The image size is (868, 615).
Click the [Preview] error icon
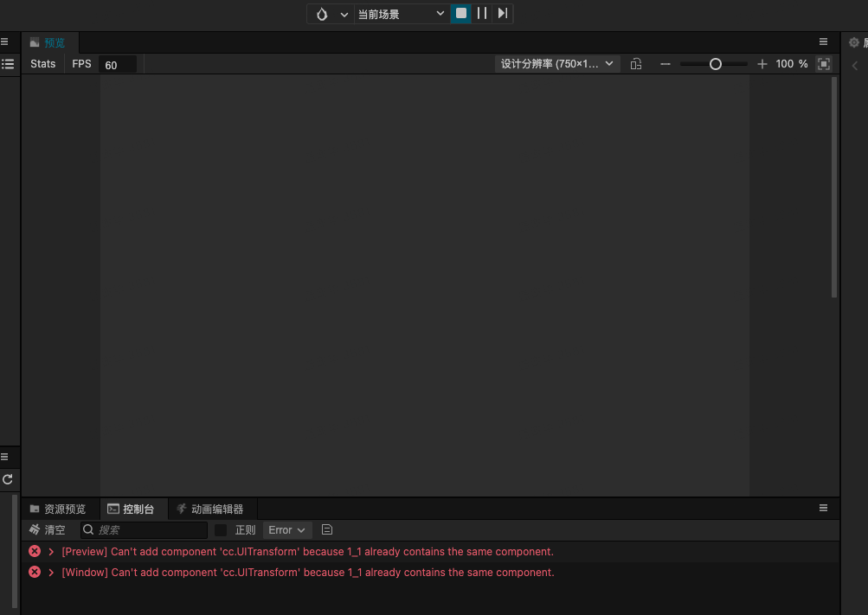(x=35, y=551)
